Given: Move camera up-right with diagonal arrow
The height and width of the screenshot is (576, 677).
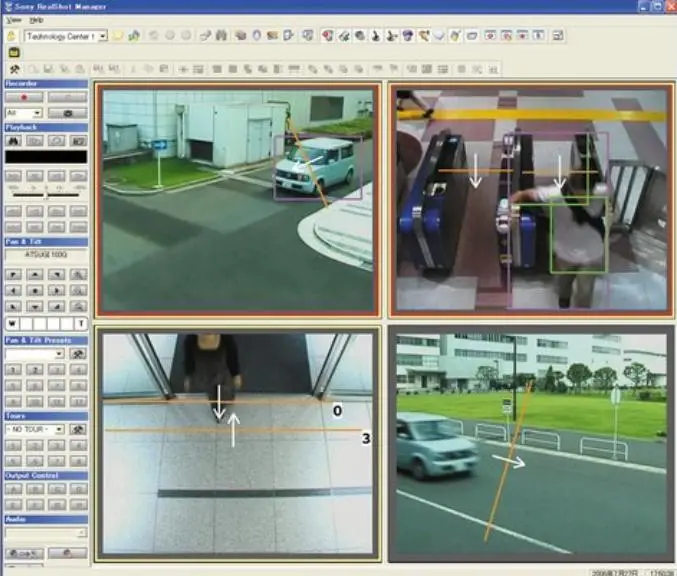Looking at the screenshot, I should 57,275.
